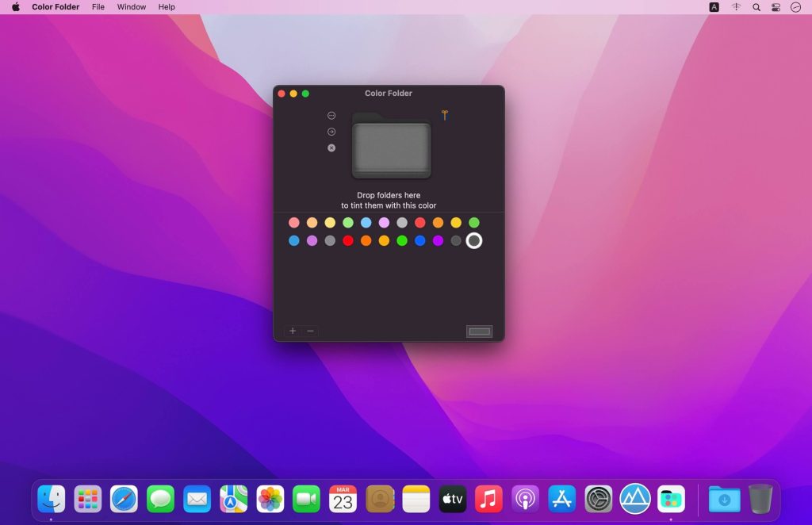Select the red color swatch
The height and width of the screenshot is (525, 812).
pos(347,240)
